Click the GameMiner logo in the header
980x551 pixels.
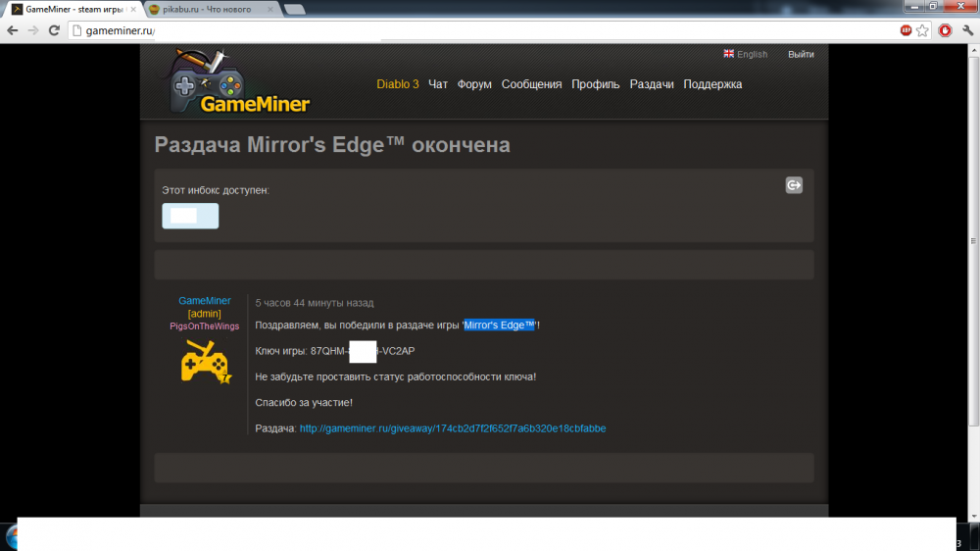[236, 82]
